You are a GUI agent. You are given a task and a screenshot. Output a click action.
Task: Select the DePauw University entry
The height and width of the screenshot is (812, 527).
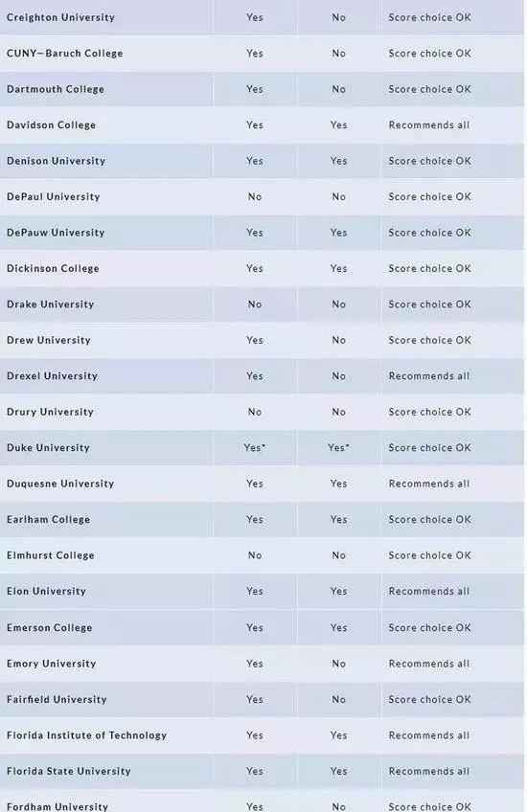56,233
